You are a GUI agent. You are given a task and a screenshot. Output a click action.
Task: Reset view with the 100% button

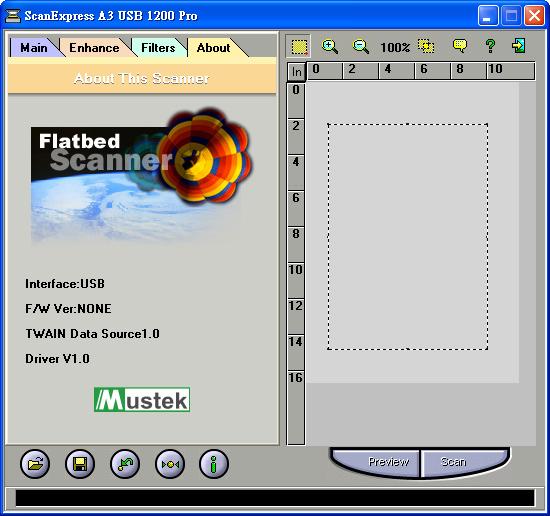point(395,47)
